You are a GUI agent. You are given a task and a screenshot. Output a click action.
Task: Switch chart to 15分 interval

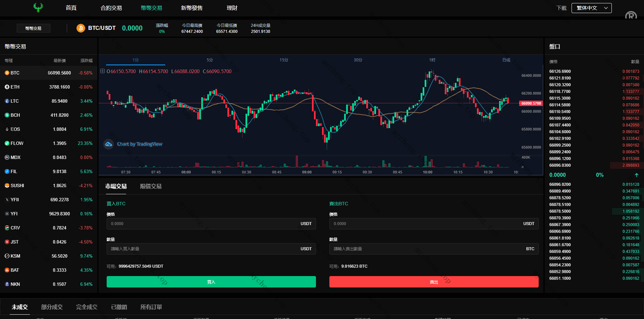(284, 60)
